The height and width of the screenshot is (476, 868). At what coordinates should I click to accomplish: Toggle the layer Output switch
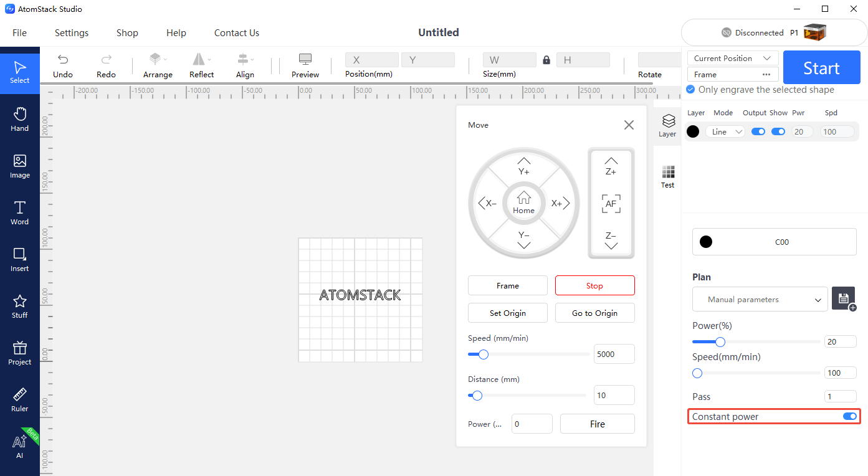[758, 132]
